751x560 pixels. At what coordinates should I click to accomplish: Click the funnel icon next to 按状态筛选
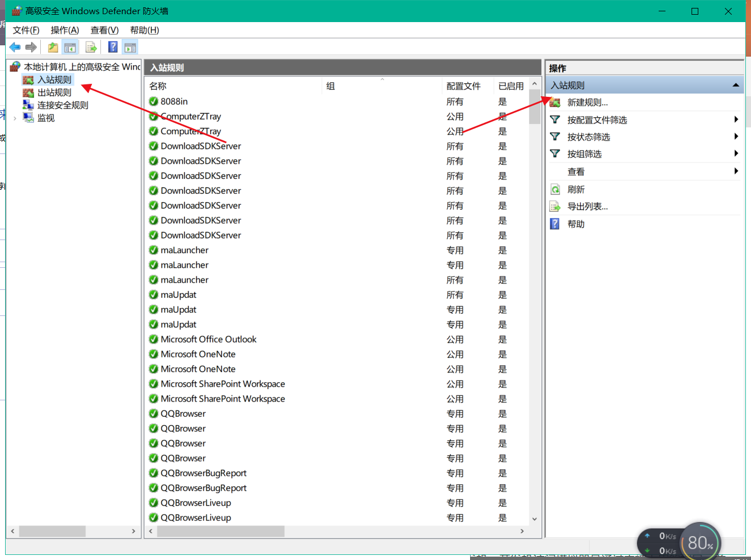point(555,136)
